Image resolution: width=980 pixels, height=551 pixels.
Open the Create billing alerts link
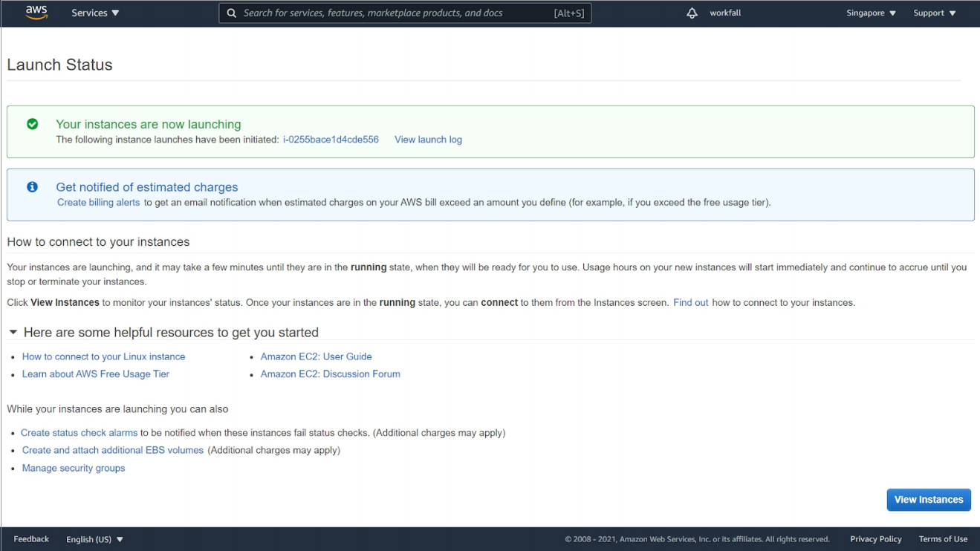(x=98, y=203)
